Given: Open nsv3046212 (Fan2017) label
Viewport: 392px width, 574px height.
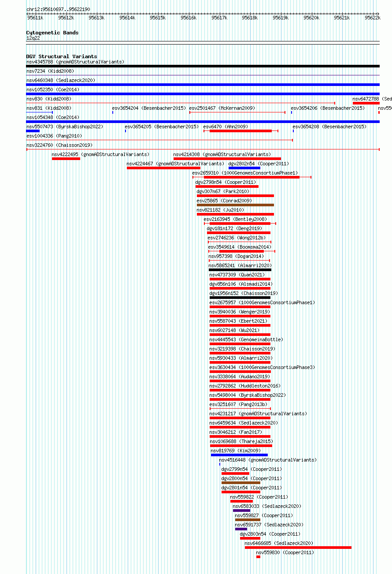Looking at the screenshot, I should pos(236,432).
